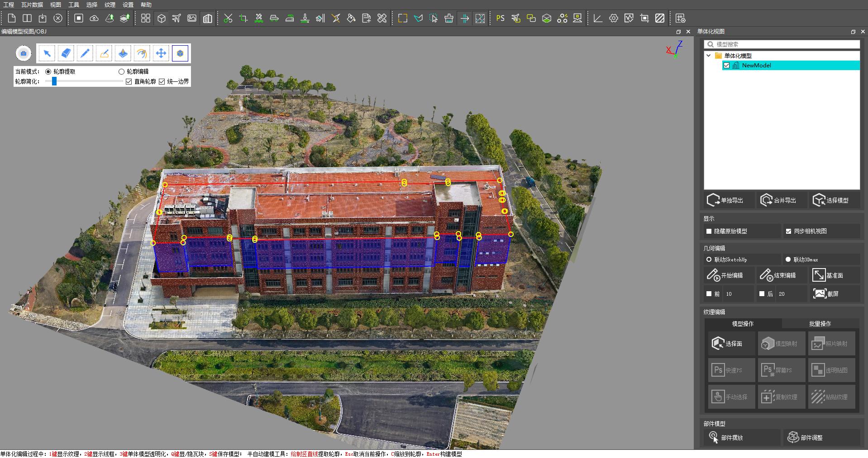Click the angle measurement toolbar icon
The image size is (868, 458).
[x=598, y=18]
